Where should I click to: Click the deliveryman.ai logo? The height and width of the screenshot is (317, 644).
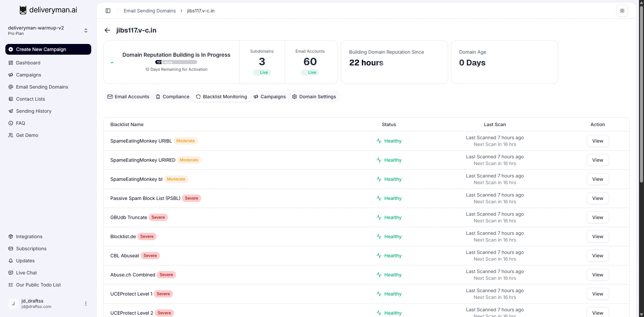click(x=48, y=10)
